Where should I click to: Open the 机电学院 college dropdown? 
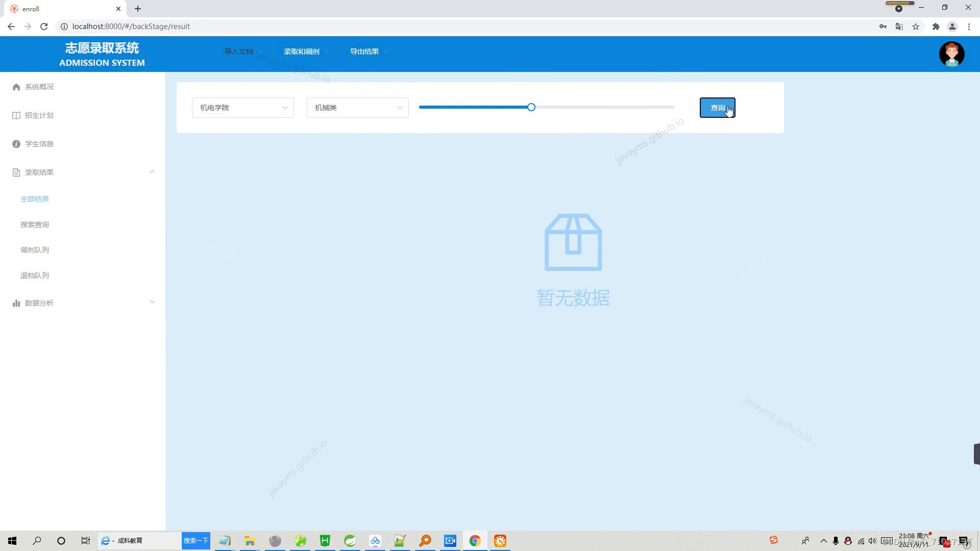click(x=243, y=108)
